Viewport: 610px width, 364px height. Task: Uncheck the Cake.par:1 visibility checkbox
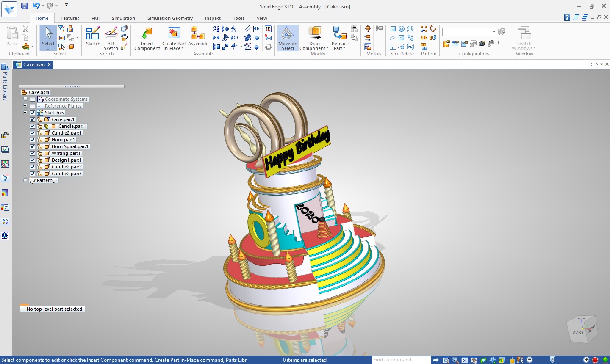pos(33,120)
